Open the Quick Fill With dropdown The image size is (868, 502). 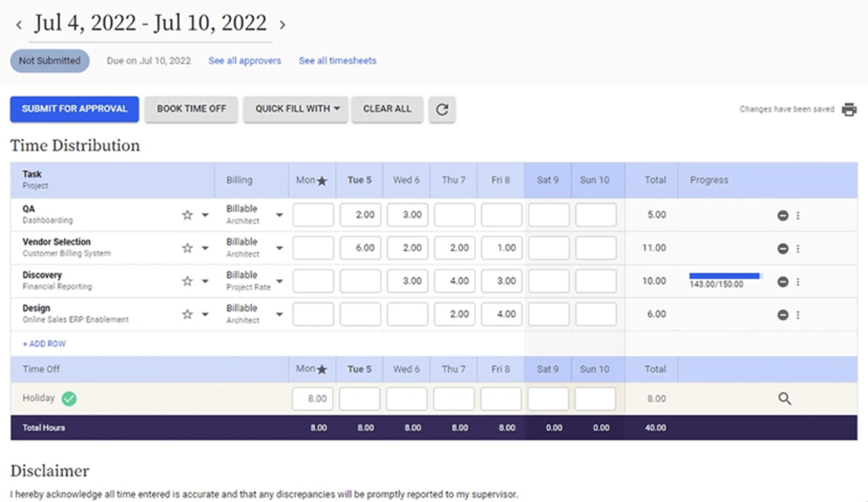pos(295,109)
